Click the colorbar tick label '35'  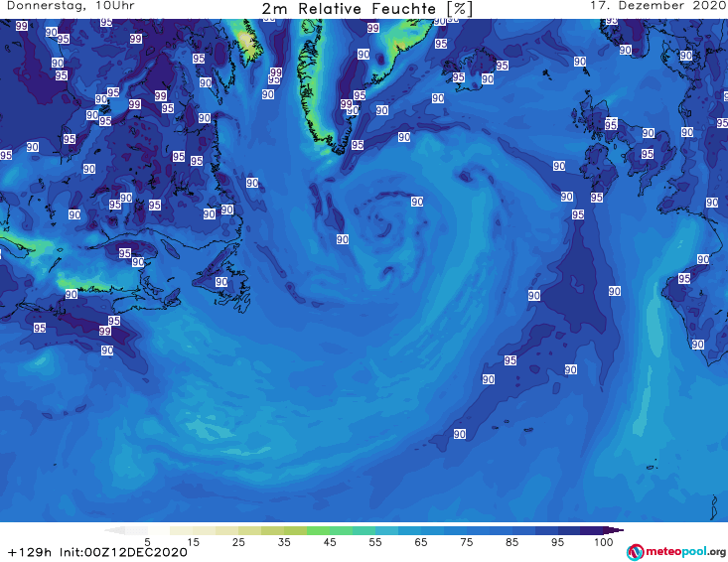(x=284, y=542)
